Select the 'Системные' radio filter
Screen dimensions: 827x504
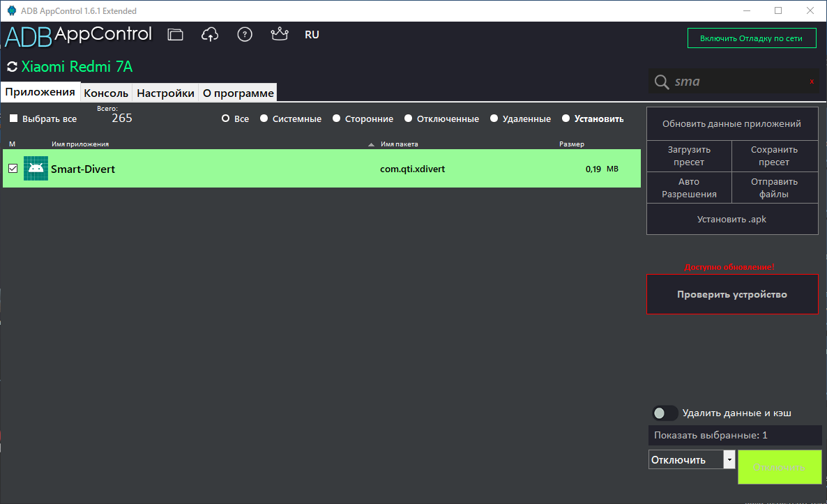coord(264,119)
